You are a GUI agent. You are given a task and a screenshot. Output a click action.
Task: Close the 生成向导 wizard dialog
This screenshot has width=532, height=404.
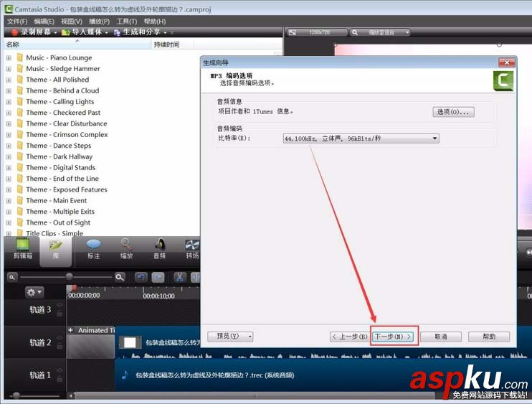(507, 62)
